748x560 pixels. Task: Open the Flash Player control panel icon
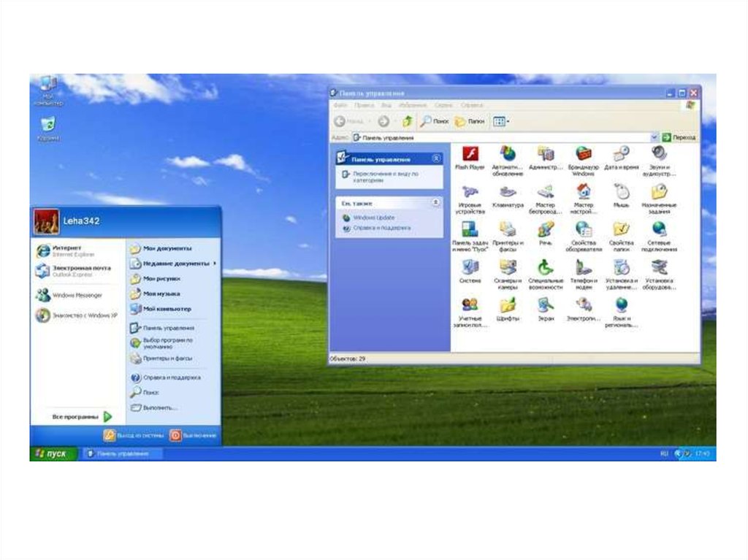click(x=470, y=155)
